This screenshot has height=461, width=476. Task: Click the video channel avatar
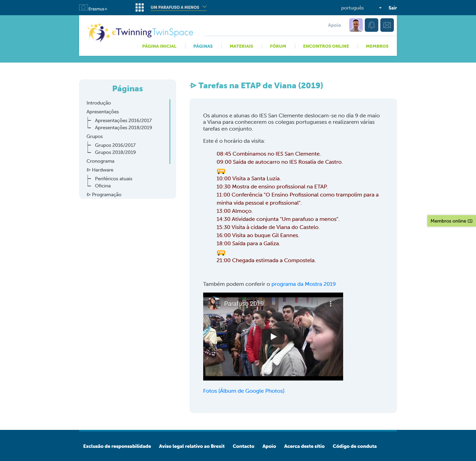point(214,303)
